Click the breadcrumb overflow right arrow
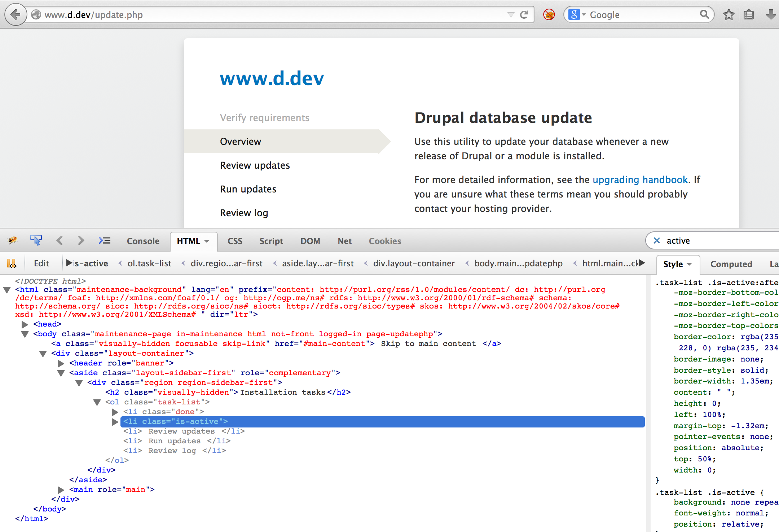The image size is (779, 532). coord(642,263)
